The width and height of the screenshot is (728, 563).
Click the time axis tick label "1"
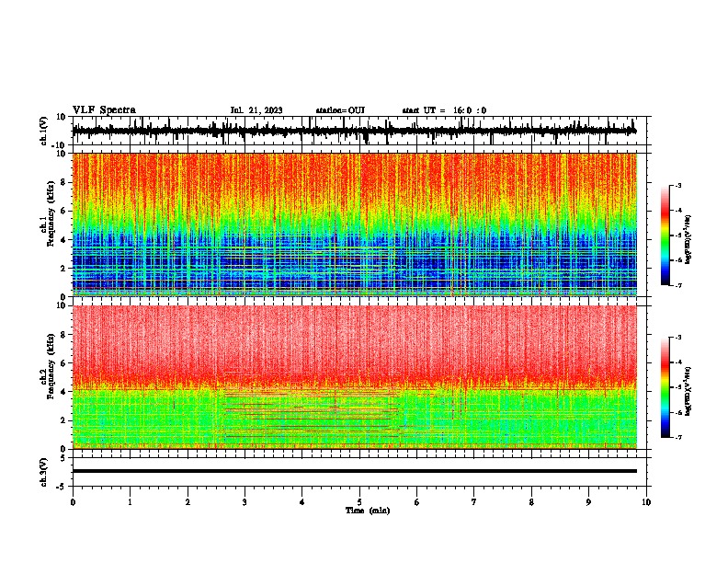click(x=130, y=502)
